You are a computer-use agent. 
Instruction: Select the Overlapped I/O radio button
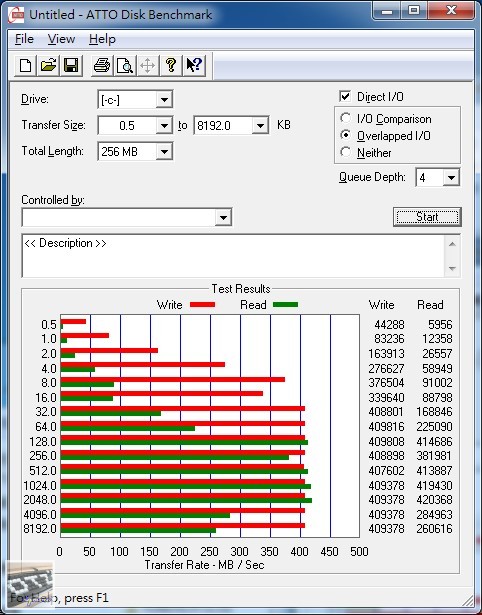tap(346, 135)
